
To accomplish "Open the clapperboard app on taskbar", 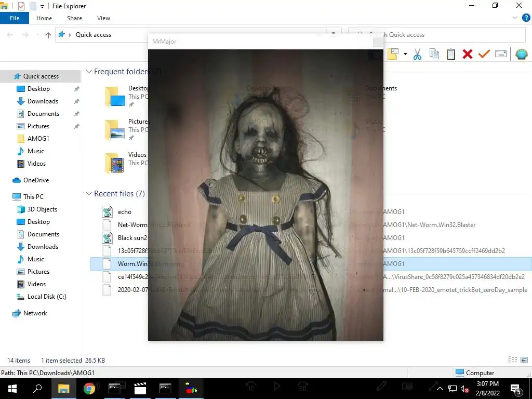I will click(140, 389).
